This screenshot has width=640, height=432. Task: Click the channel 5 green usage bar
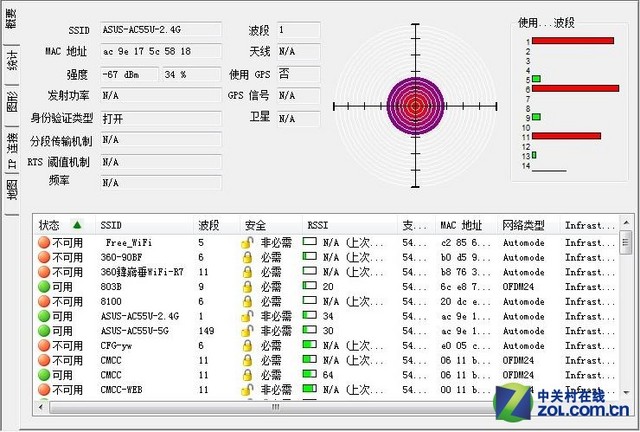536,78
